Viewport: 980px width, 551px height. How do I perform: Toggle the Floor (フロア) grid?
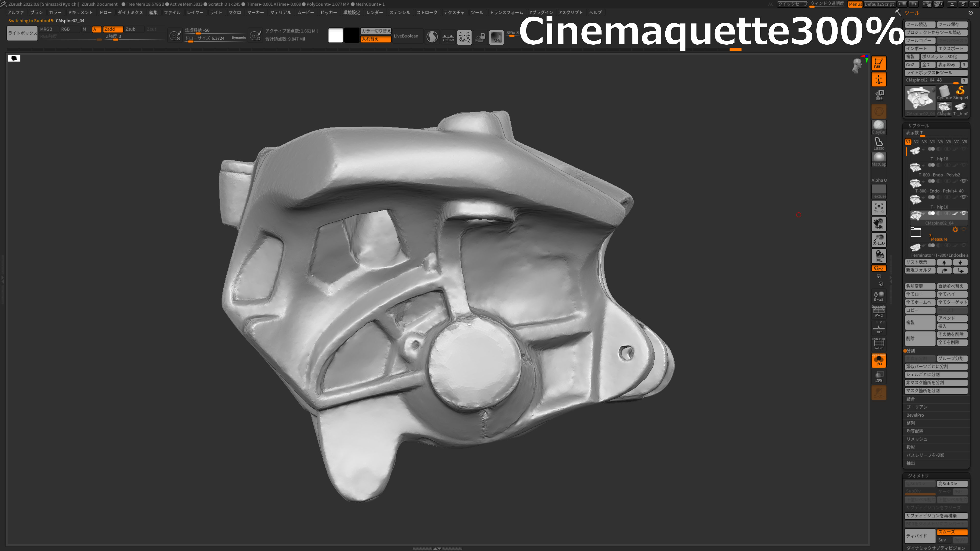pyautogui.click(x=878, y=328)
